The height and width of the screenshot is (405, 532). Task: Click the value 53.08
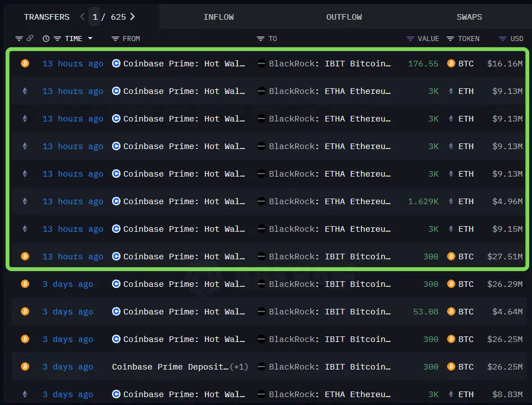pos(426,312)
